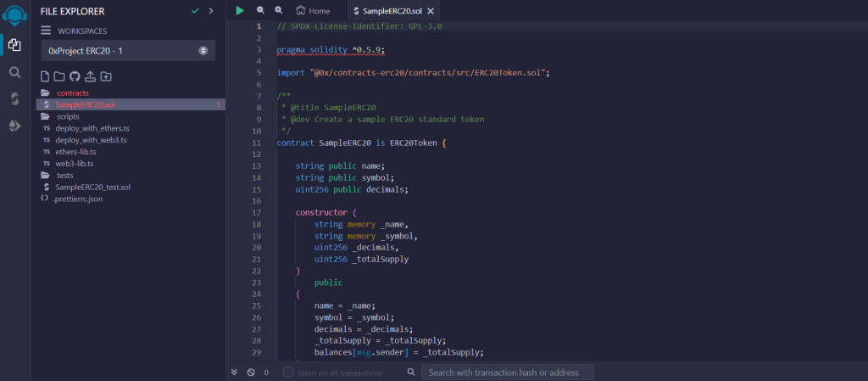Open the 0xProject ERC20 - 1 workspace dropdown
868x381 pixels.
click(x=127, y=51)
